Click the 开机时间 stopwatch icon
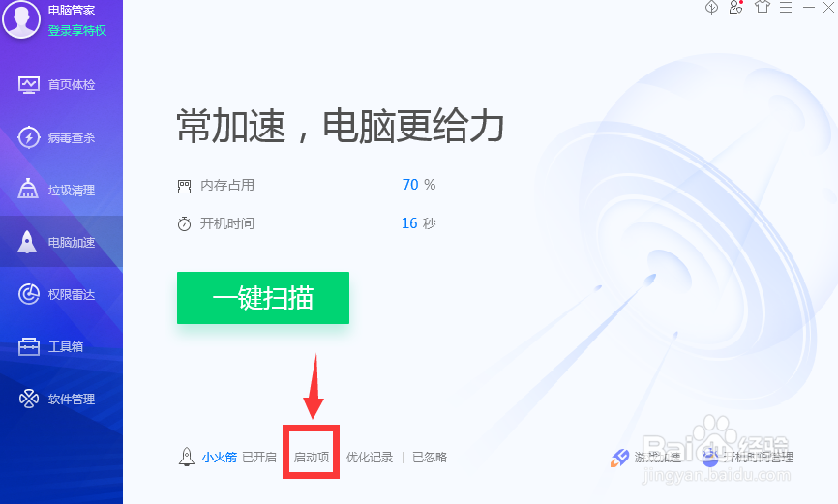The image size is (838, 504). pyautogui.click(x=185, y=223)
